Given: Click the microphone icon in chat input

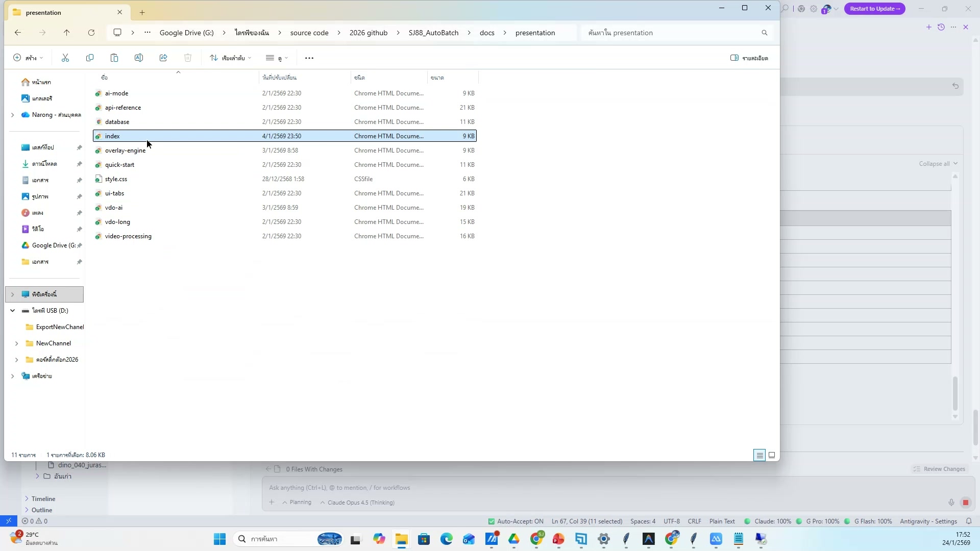Looking at the screenshot, I should coord(950,502).
